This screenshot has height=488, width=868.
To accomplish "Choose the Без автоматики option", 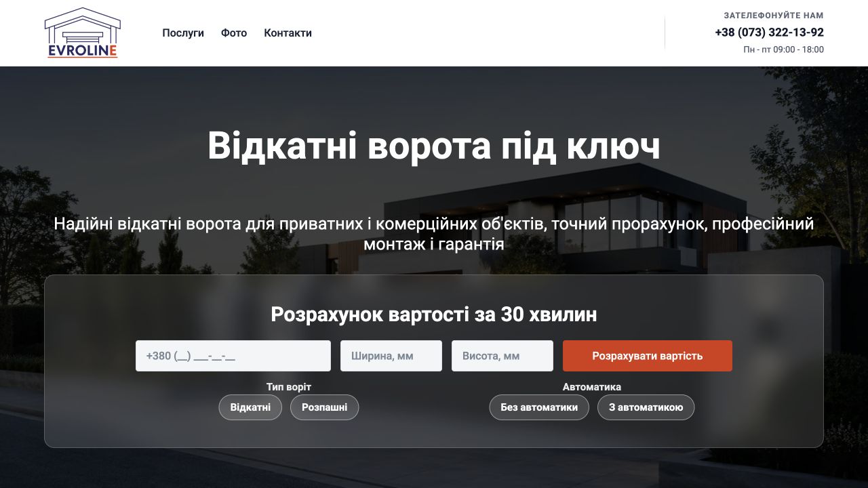I will [x=539, y=407].
